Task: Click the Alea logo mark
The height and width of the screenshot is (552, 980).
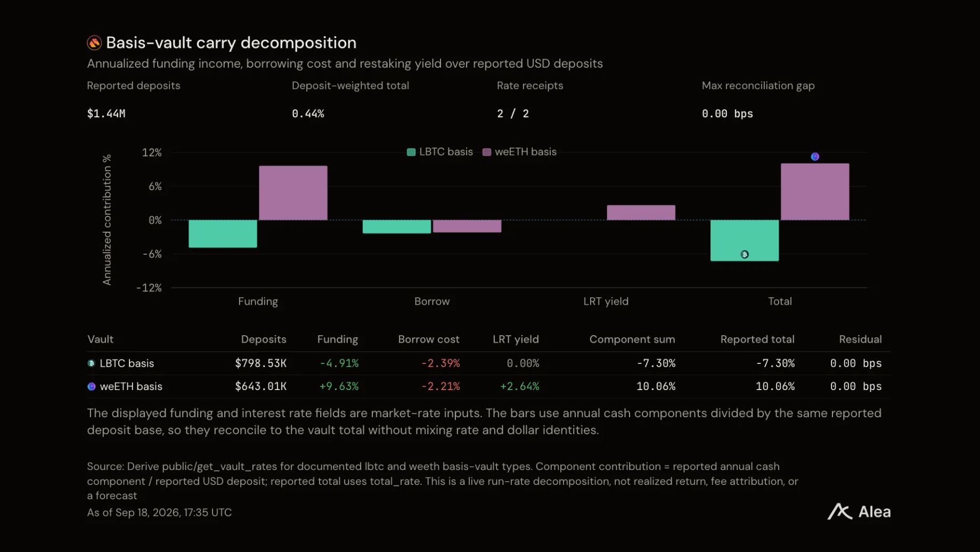Action: pos(840,512)
